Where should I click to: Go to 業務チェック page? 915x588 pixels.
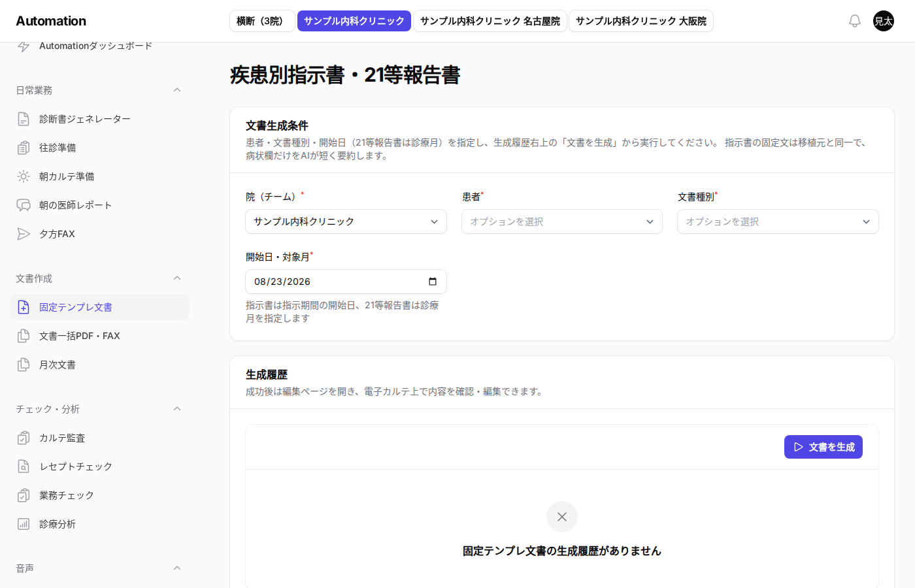tap(99, 495)
